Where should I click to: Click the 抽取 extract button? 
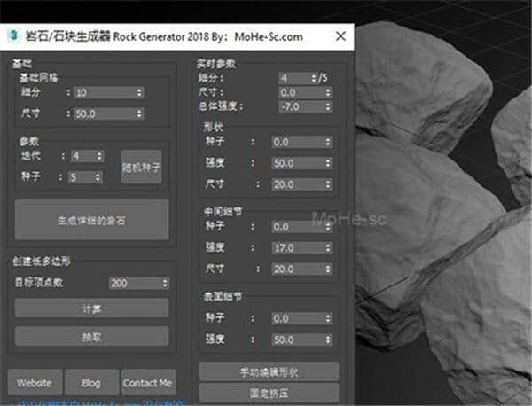tap(91, 336)
